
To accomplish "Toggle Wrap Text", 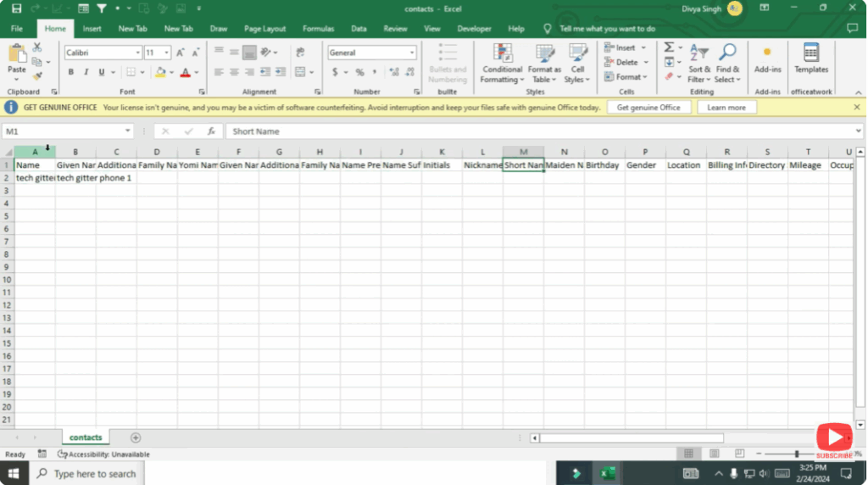I will [x=301, y=53].
